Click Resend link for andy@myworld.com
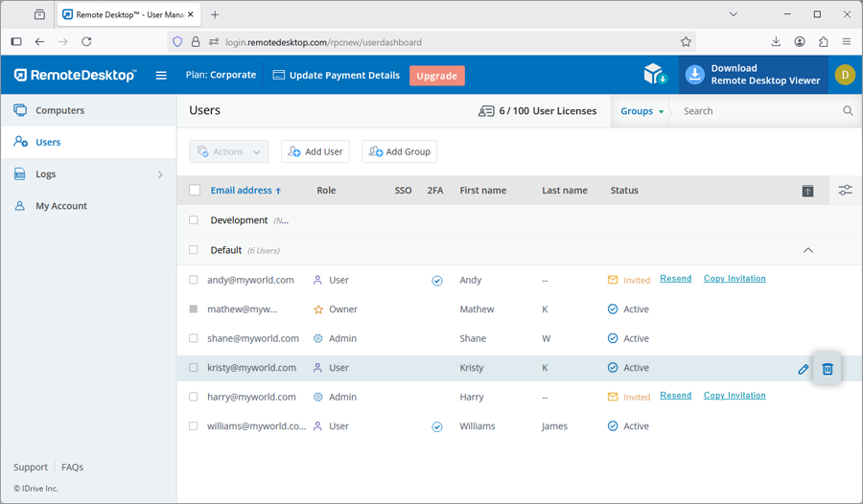The image size is (863, 504). click(x=675, y=279)
